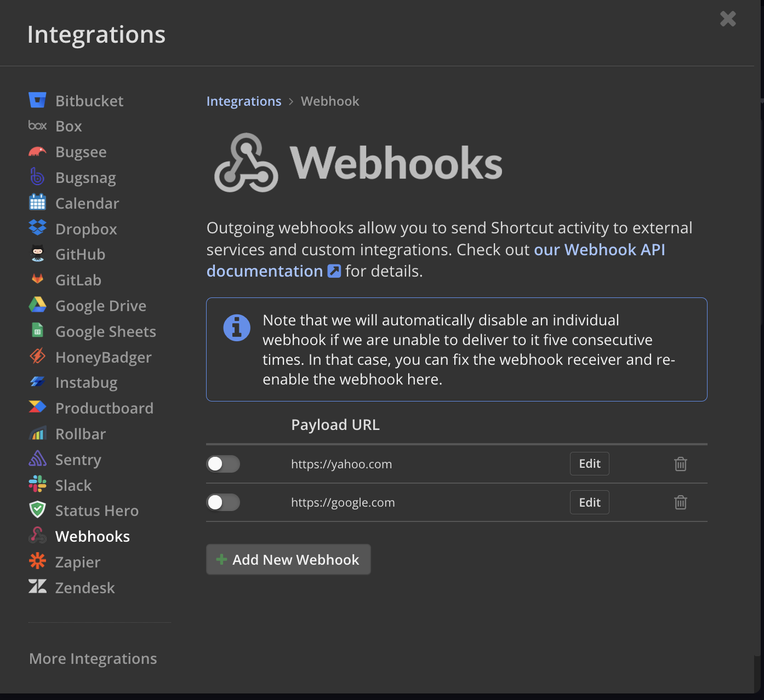Screen dimensions: 764x700
Task: Click the Rollbar icon
Action: [37, 433]
